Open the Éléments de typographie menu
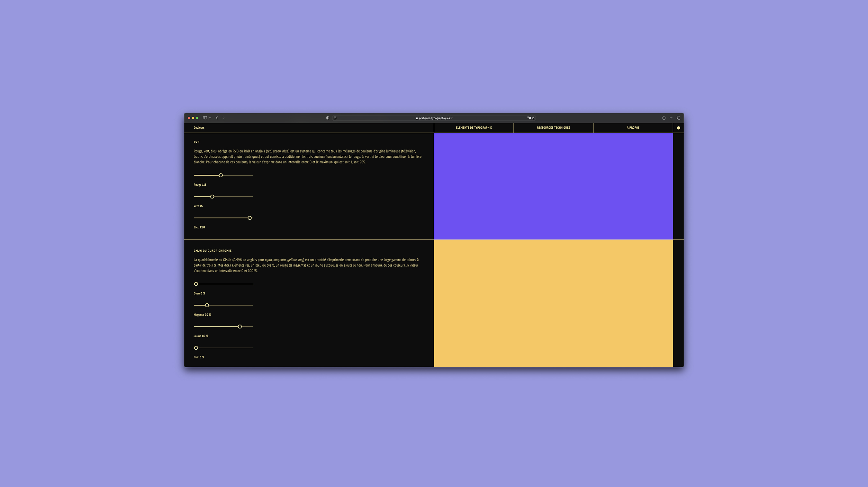 click(x=474, y=128)
